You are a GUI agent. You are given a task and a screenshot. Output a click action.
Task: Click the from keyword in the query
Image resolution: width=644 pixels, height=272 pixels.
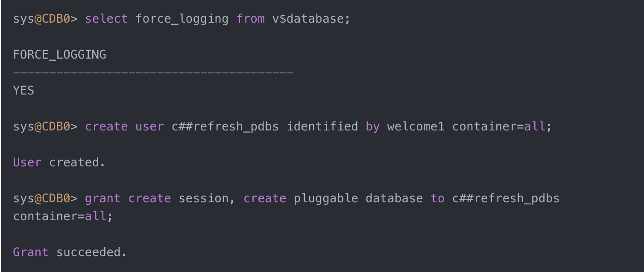click(x=251, y=19)
